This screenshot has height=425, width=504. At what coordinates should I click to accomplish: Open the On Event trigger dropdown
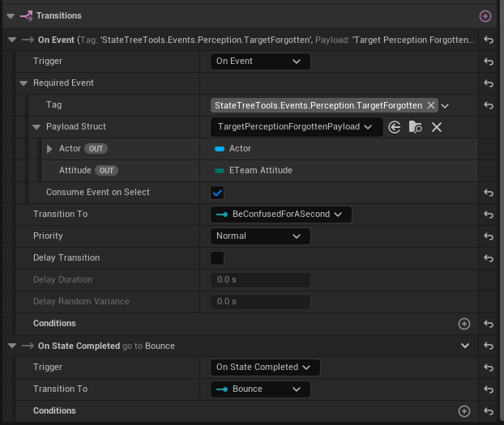260,62
